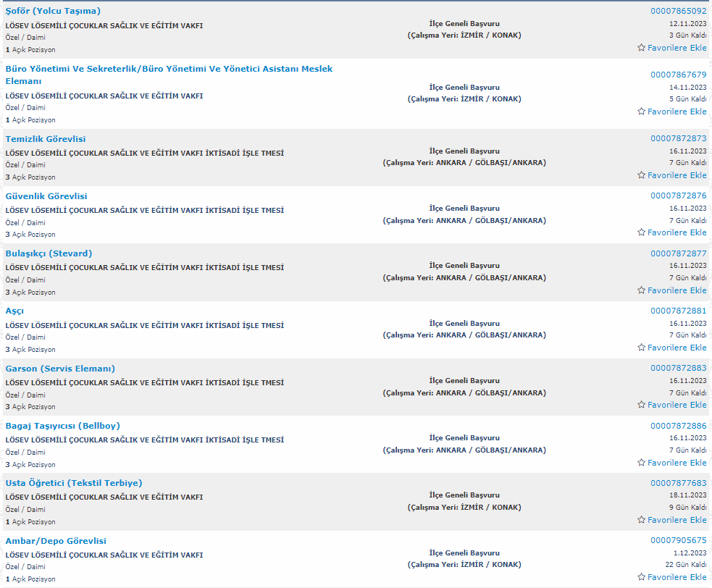
Task: Open job number 00007872886
Action: 678,426
